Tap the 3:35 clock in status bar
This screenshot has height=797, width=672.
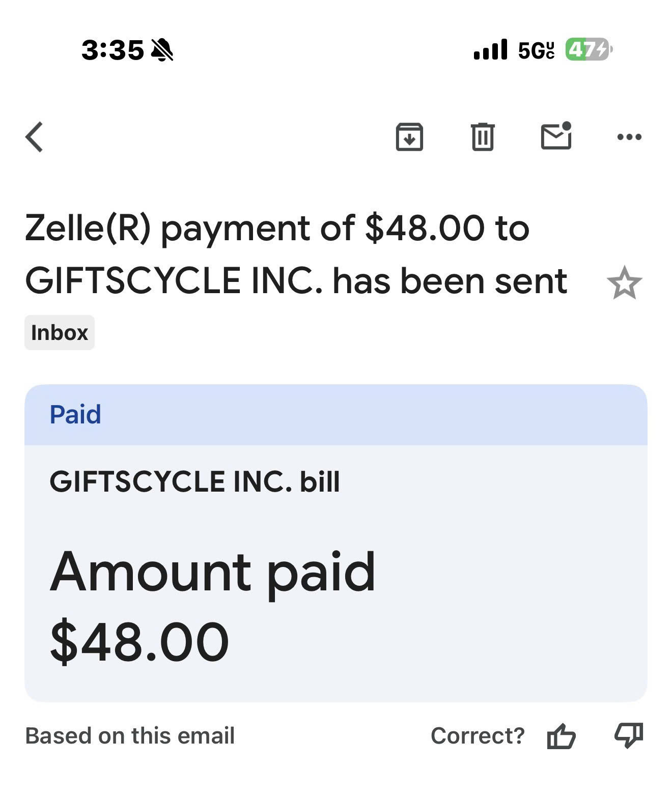click(x=113, y=50)
